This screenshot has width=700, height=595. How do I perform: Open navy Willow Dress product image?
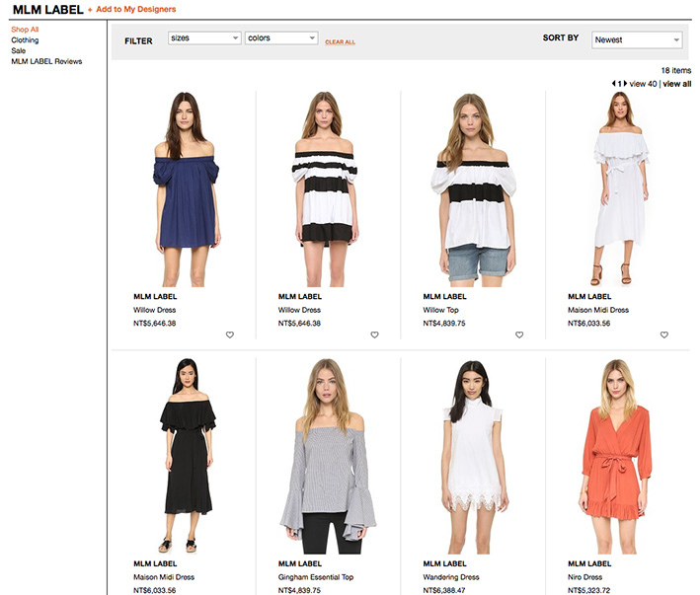[x=187, y=188]
